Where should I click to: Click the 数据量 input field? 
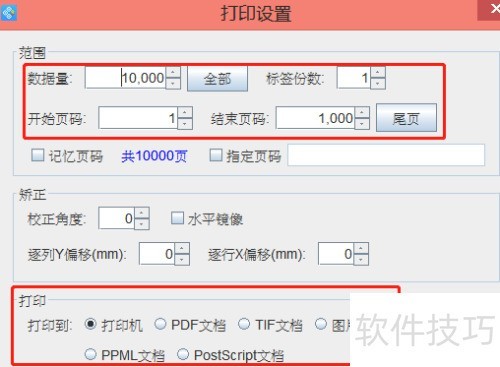pyautogui.click(x=125, y=78)
